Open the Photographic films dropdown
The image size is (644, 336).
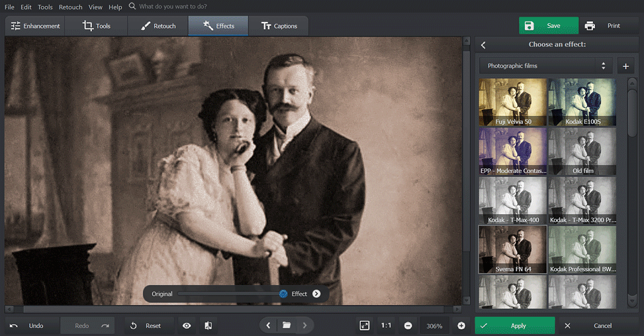[546, 66]
